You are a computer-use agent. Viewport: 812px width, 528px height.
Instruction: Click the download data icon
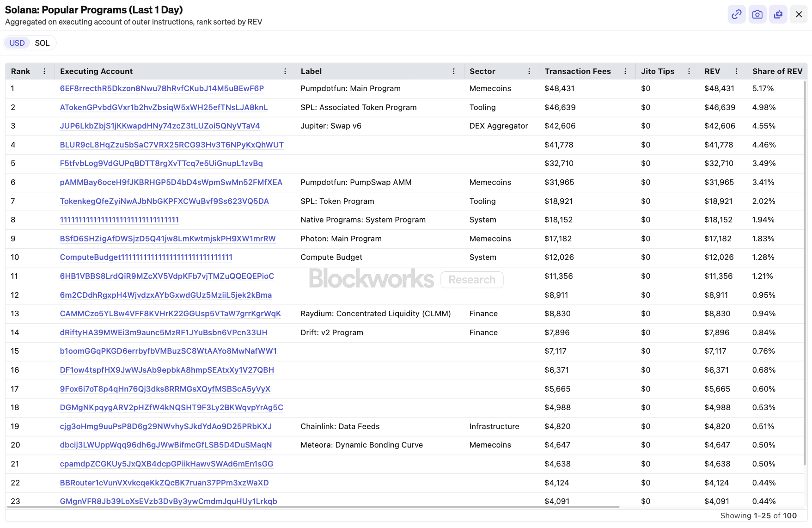(778, 14)
